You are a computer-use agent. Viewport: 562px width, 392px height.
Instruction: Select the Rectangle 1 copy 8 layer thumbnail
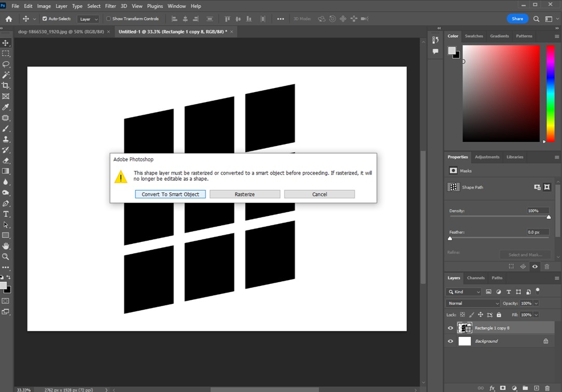coord(465,327)
